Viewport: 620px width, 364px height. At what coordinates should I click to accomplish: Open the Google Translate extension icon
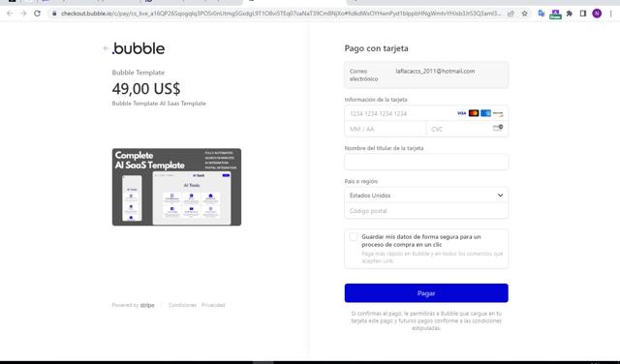coord(541,14)
